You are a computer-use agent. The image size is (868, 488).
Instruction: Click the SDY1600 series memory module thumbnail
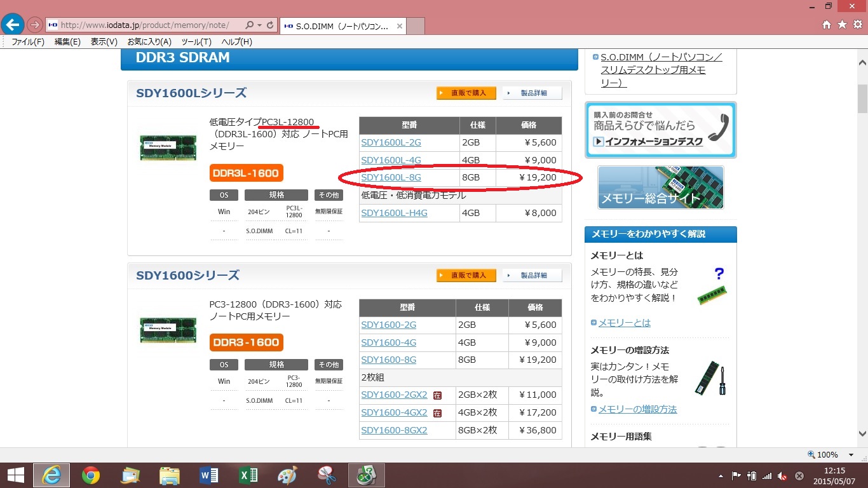pyautogui.click(x=168, y=330)
